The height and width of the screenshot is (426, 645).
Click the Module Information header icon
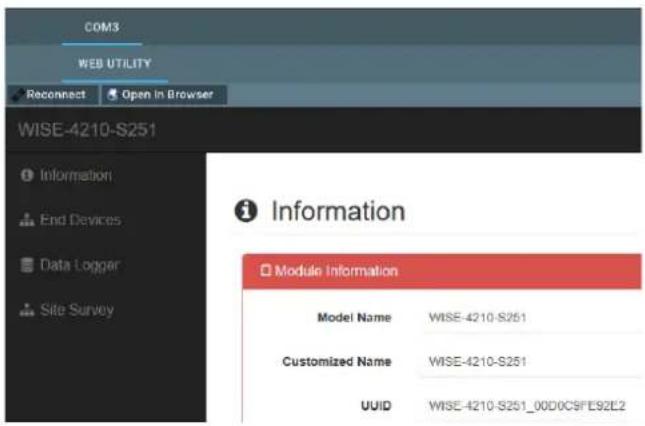pyautogui.click(x=266, y=271)
